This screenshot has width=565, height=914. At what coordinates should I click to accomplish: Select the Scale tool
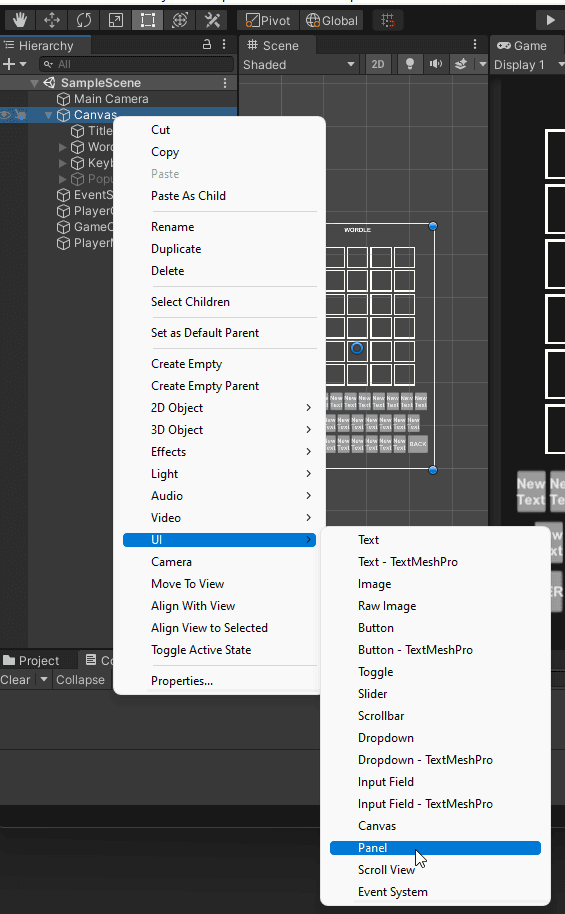pos(115,20)
